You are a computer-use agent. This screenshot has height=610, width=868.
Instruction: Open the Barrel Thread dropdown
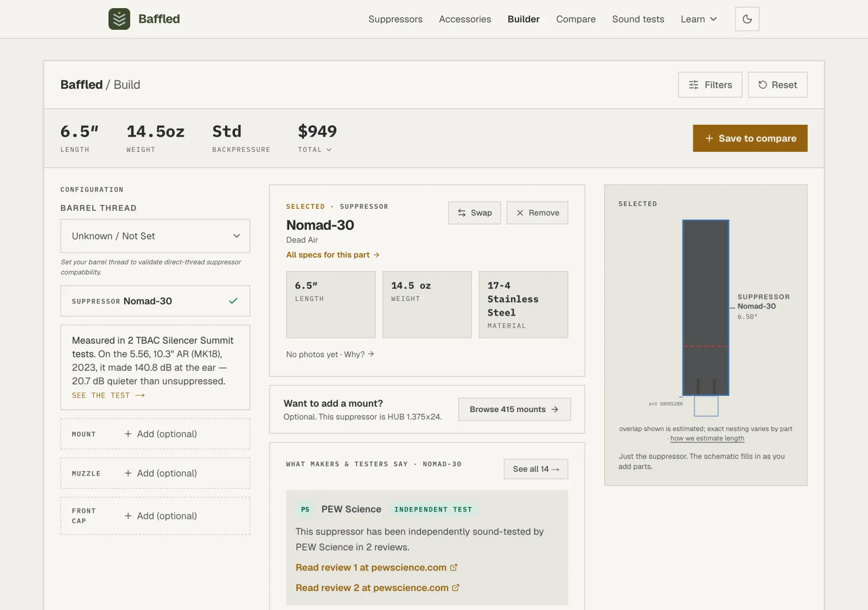[x=155, y=236]
